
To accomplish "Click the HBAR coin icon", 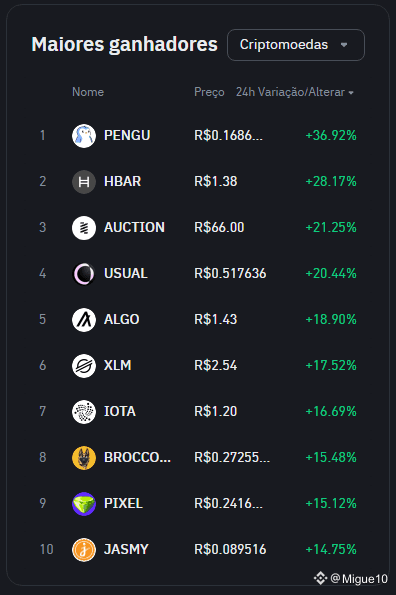I will pyautogui.click(x=83, y=182).
